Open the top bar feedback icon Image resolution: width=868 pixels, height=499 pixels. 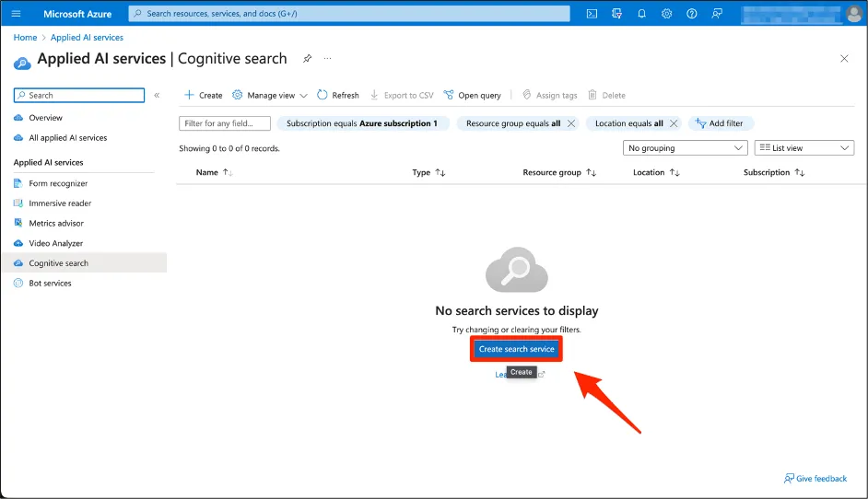(x=717, y=13)
